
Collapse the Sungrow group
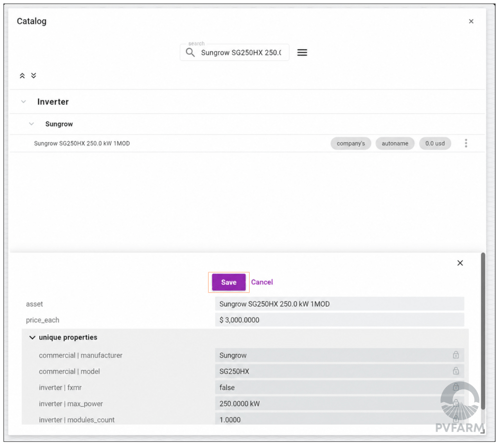[x=31, y=124]
